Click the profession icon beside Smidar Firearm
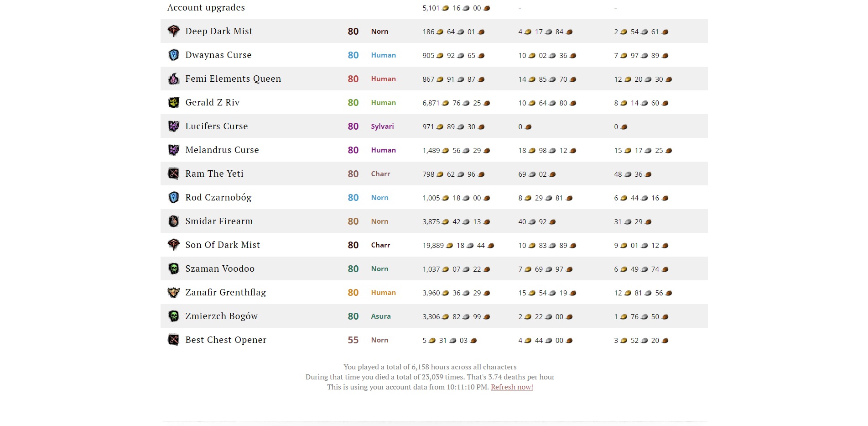The image size is (868, 426). (174, 221)
